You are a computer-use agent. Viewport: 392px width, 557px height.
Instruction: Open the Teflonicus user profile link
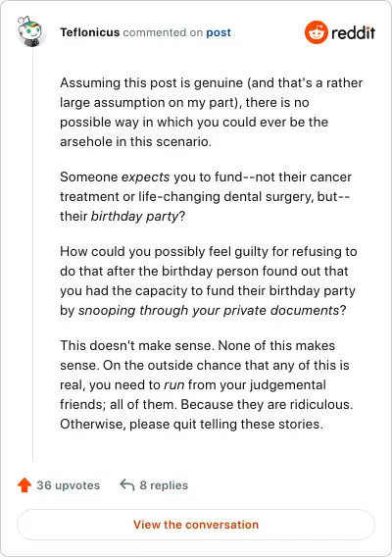coord(89,32)
